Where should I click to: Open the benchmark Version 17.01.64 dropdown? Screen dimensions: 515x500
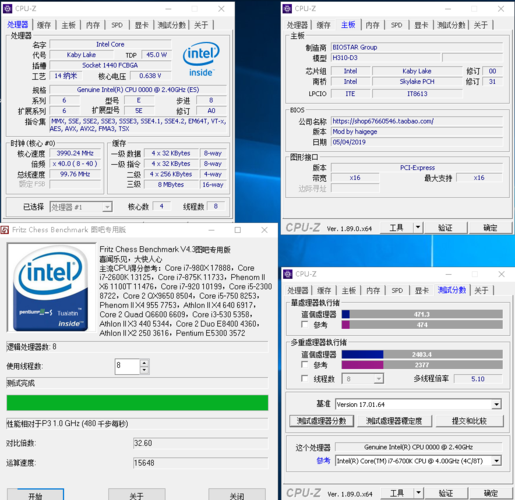pos(418,404)
